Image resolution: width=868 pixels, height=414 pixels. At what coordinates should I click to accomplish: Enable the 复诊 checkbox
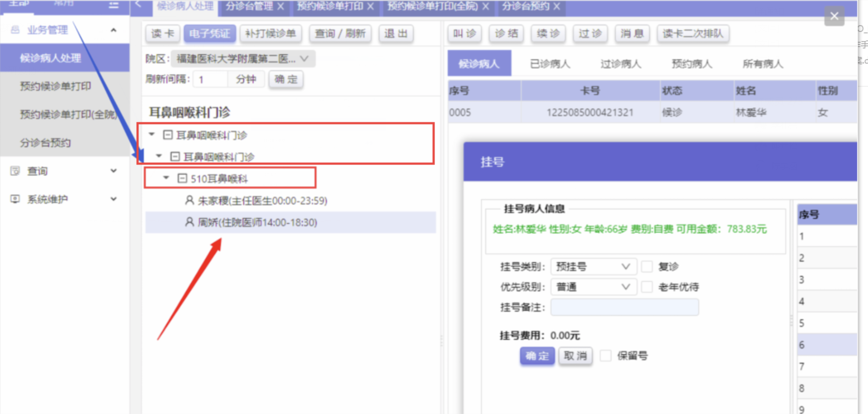point(647,267)
